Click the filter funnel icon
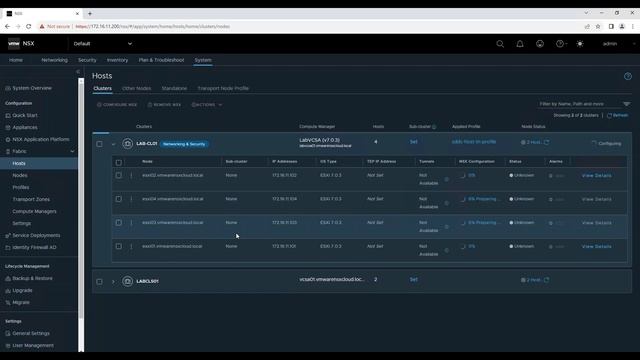640x360 pixels. click(x=627, y=104)
